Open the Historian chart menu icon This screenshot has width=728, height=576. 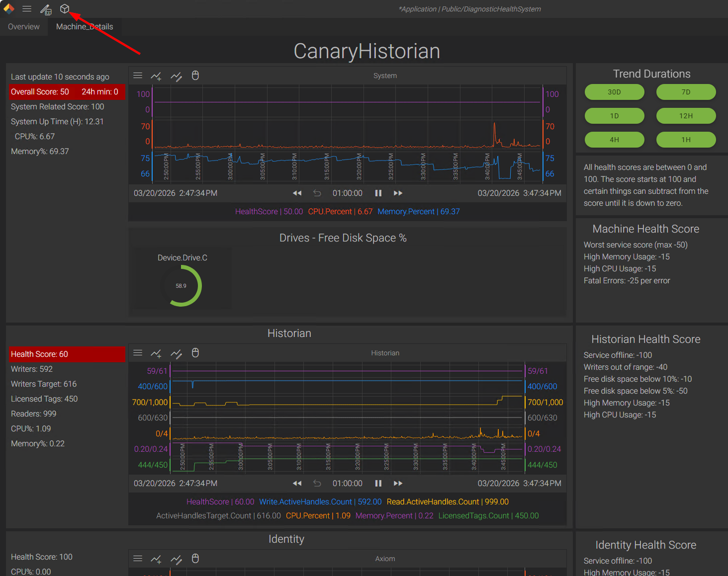[x=138, y=353]
